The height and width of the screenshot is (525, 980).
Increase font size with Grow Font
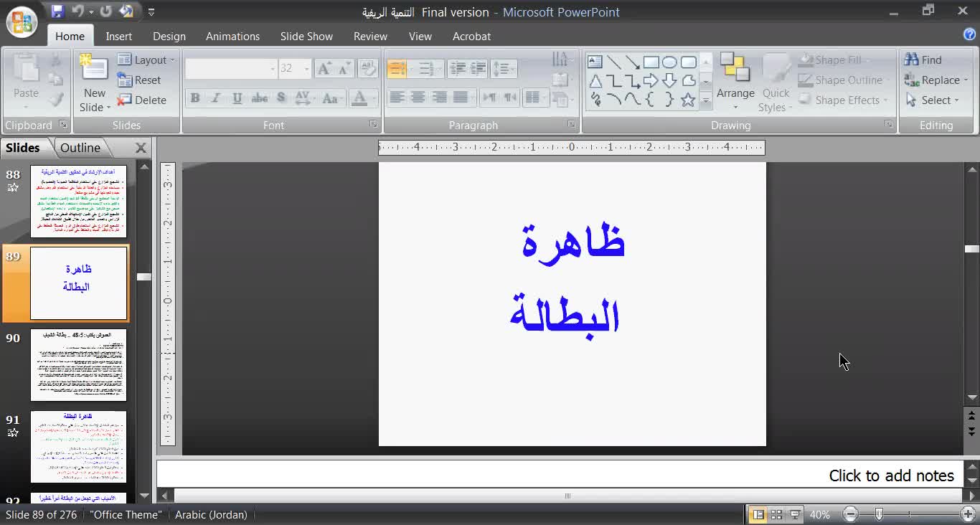324,68
